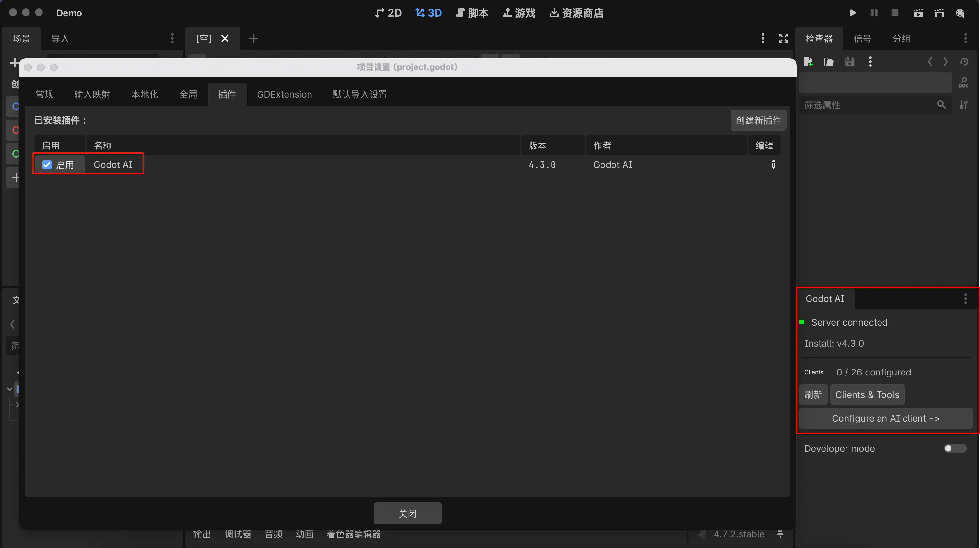Screen dimensions: 980x548
Task: Open the 脚本 script workspace
Action: pos(472,13)
